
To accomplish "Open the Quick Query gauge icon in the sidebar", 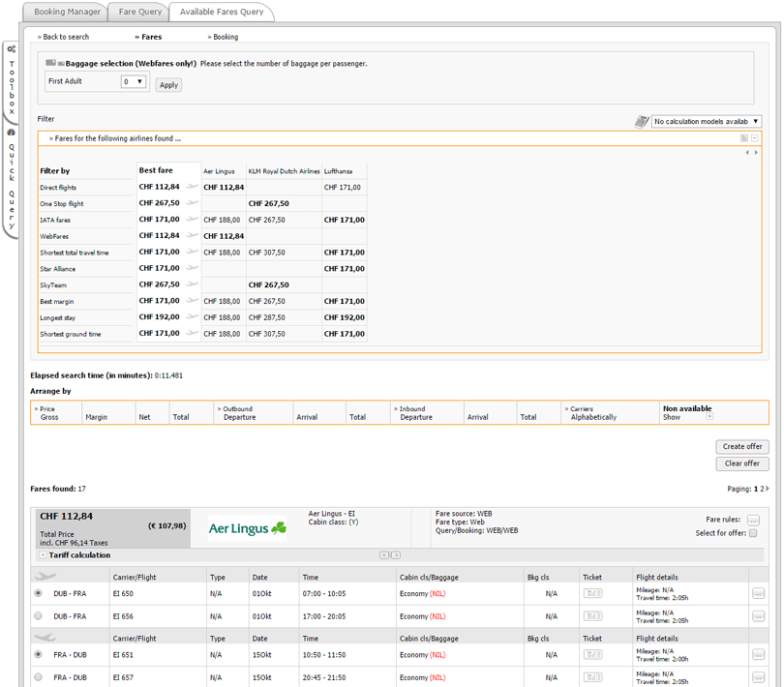I will point(11,133).
